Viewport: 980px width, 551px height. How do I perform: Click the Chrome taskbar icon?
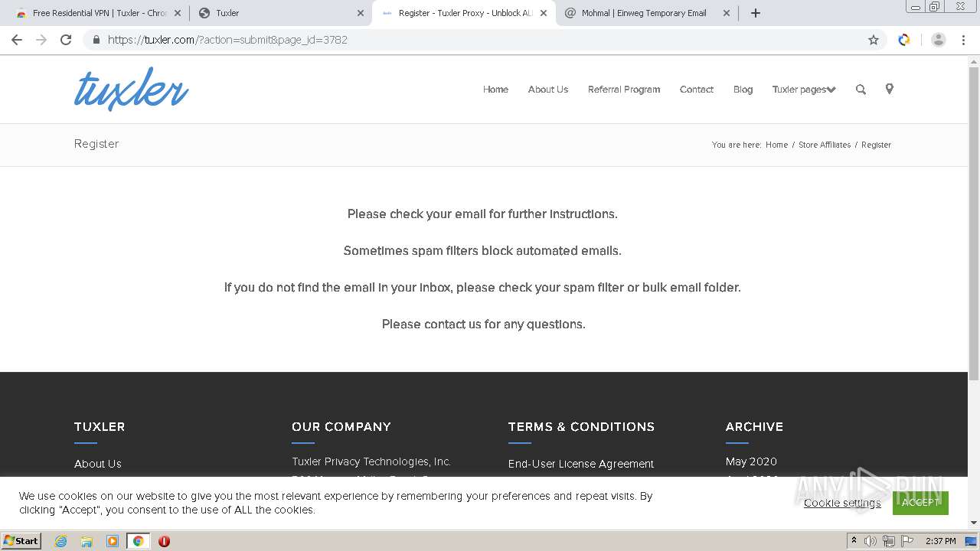click(x=138, y=541)
